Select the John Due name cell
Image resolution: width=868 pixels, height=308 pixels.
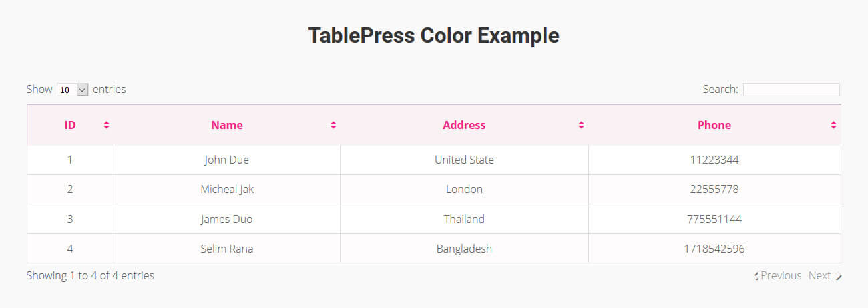pos(227,160)
